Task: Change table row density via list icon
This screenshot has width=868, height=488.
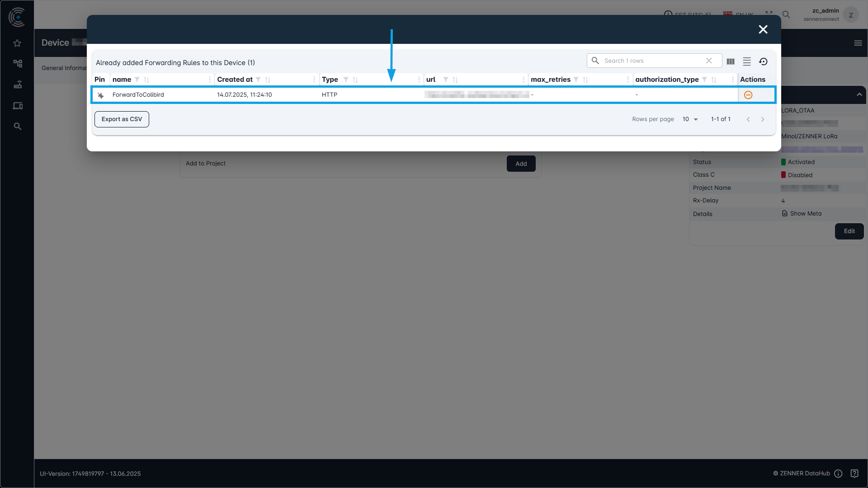Action: point(747,61)
